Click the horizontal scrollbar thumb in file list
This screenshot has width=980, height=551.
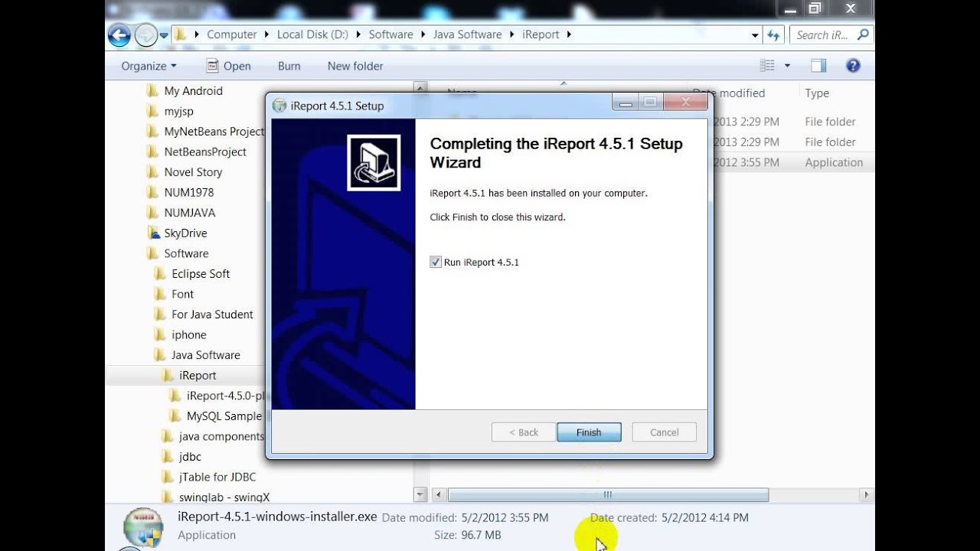click(608, 494)
